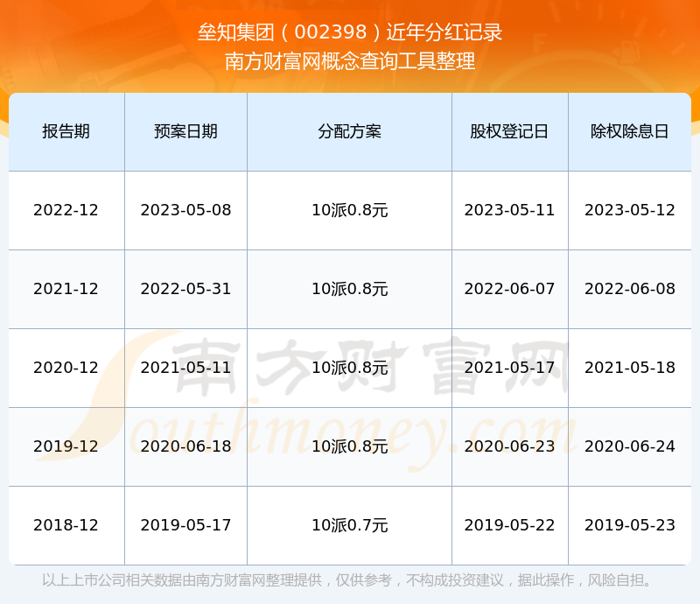Click the 2022-06-07 registration date cell
Screen dimensions: 700x604
click(509, 289)
